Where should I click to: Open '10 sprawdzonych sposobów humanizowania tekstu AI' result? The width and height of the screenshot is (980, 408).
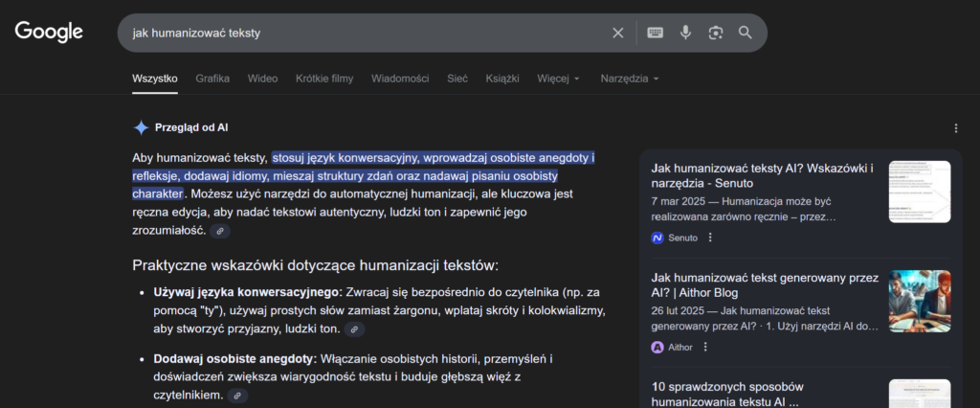tap(727, 395)
